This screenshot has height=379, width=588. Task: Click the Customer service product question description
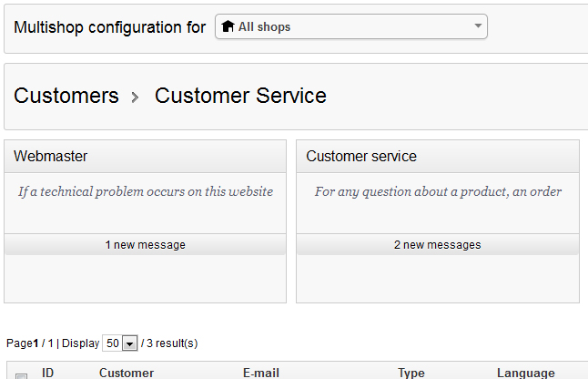coord(438,192)
